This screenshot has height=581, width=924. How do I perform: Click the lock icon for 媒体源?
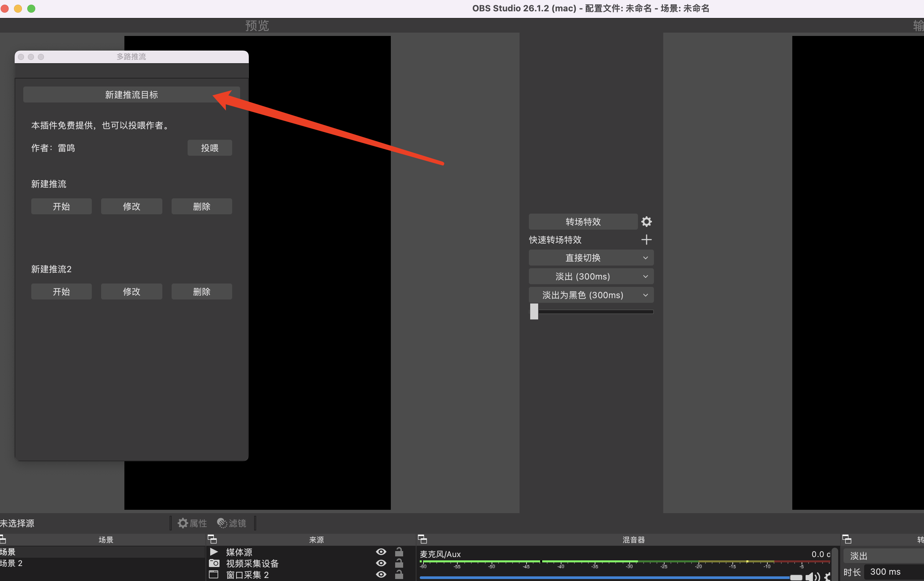point(399,552)
